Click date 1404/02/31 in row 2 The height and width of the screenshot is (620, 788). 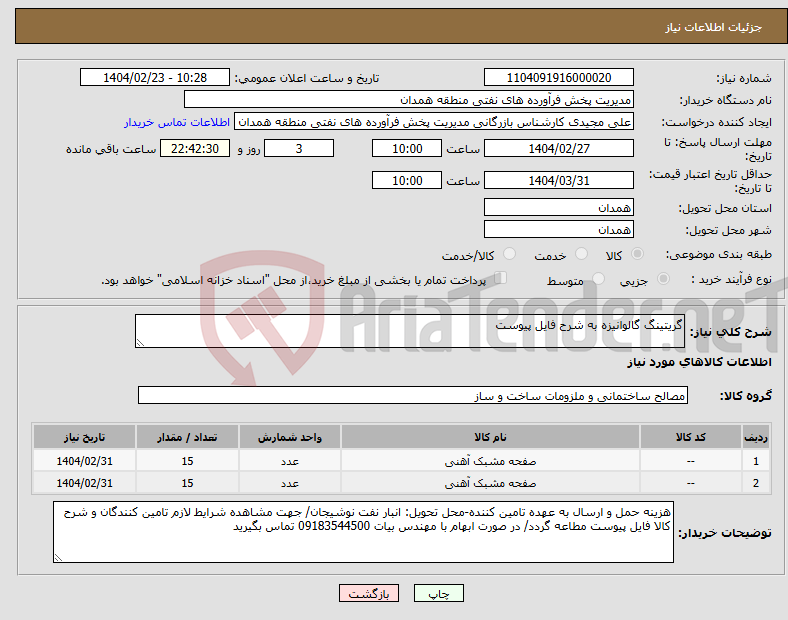(x=84, y=483)
